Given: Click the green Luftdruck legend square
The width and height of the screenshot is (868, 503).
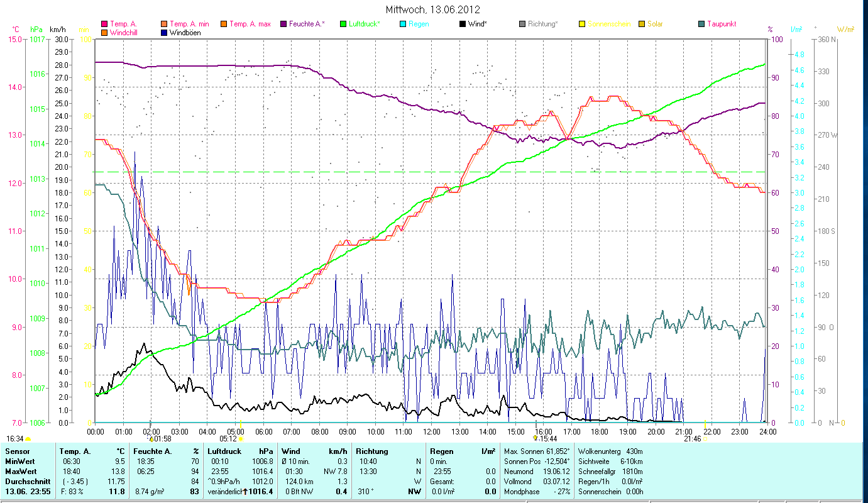Looking at the screenshot, I should pyautogui.click(x=343, y=24).
